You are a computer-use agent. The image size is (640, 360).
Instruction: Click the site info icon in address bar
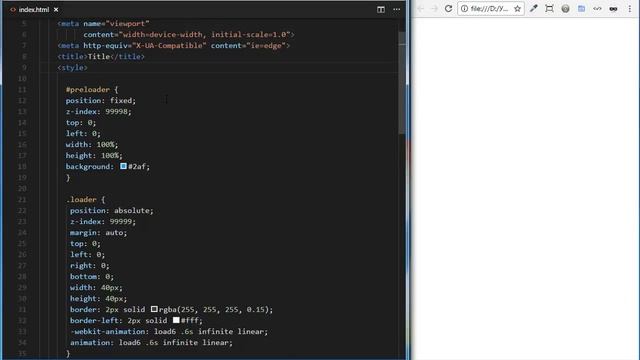(464, 9)
